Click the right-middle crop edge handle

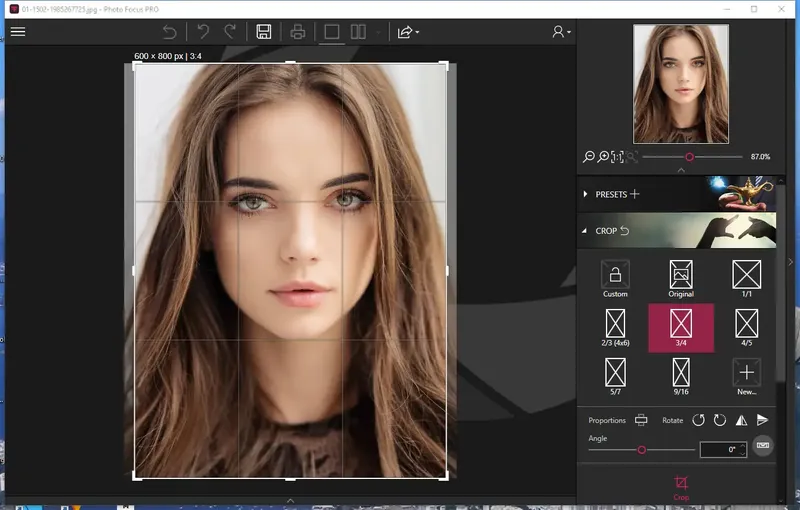coord(447,271)
